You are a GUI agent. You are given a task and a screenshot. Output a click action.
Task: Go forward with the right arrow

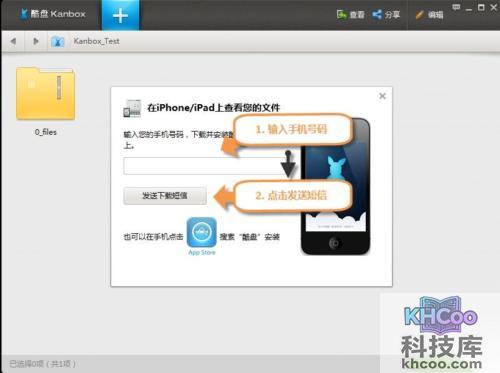click(x=36, y=41)
